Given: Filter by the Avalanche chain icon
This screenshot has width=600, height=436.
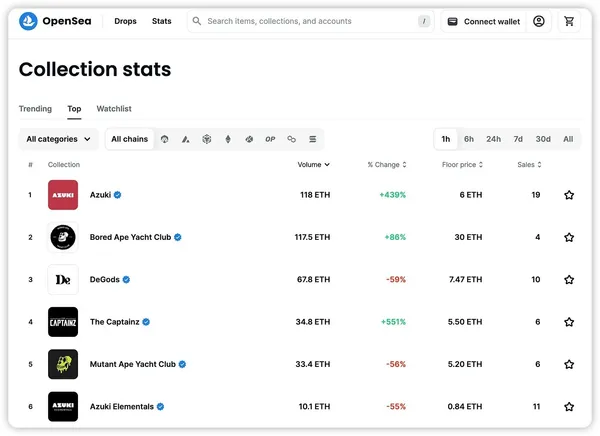Looking at the screenshot, I should coord(186,139).
